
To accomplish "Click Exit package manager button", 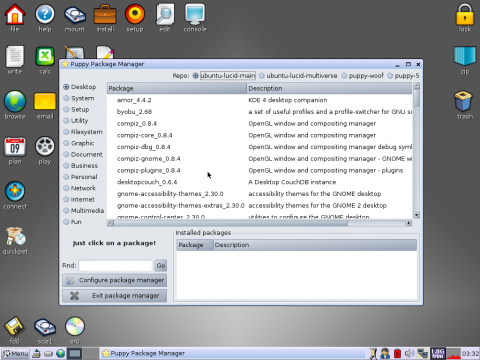I will [114, 296].
